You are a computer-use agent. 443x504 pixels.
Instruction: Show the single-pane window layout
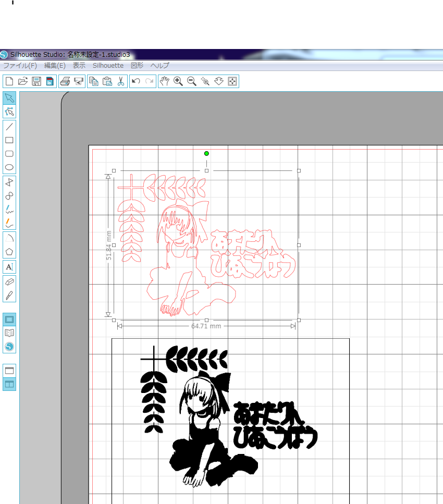tap(9, 371)
